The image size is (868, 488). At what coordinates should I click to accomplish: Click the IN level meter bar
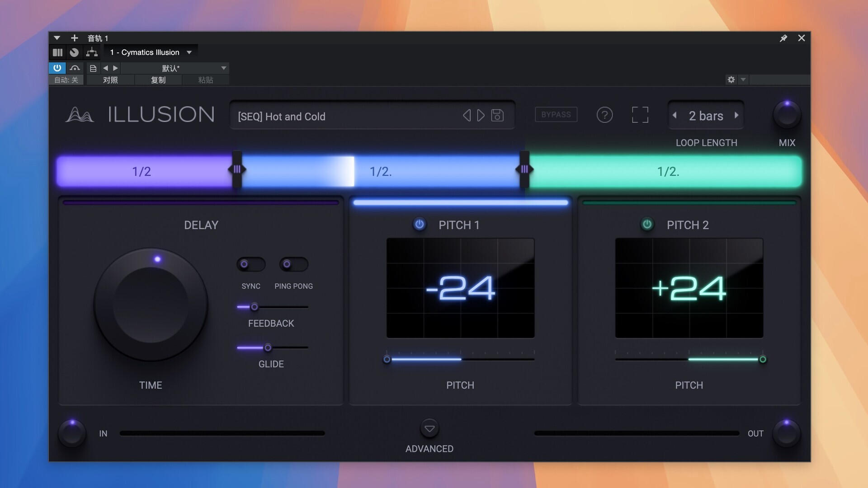click(222, 433)
